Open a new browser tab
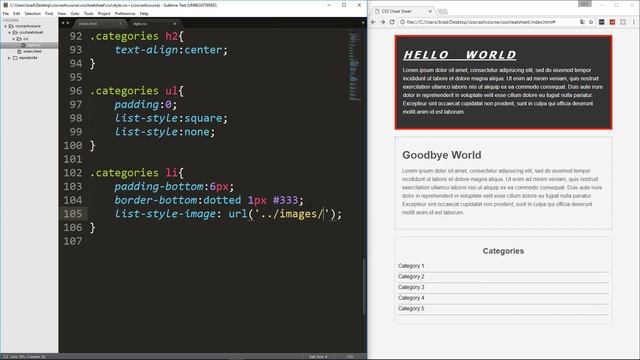 (442, 11)
